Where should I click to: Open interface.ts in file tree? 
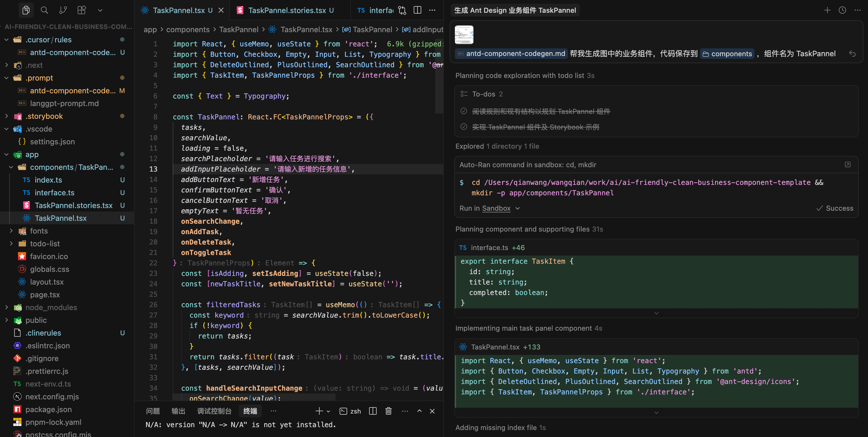coord(54,192)
